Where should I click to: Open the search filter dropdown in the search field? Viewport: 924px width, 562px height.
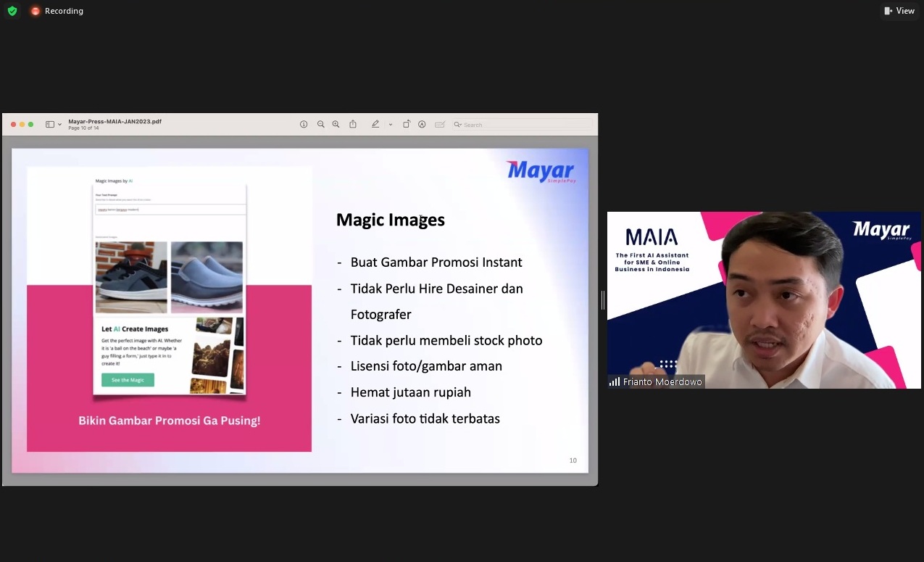tap(458, 125)
